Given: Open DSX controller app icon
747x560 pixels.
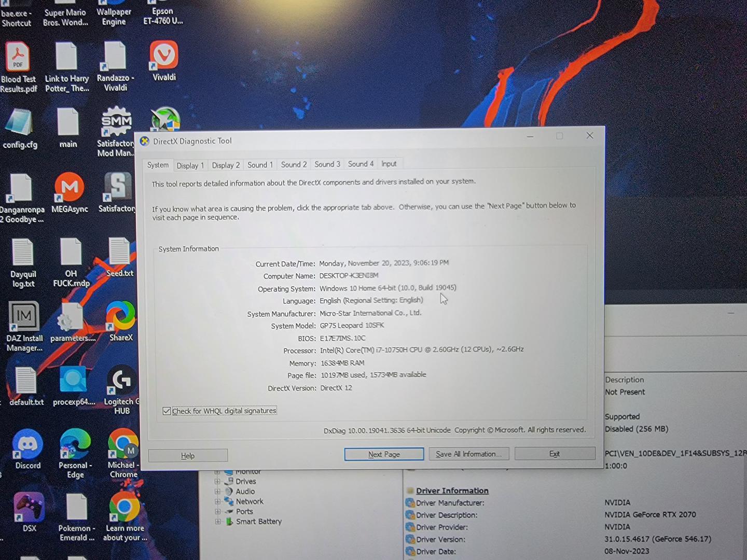Looking at the screenshot, I should 29,508.
